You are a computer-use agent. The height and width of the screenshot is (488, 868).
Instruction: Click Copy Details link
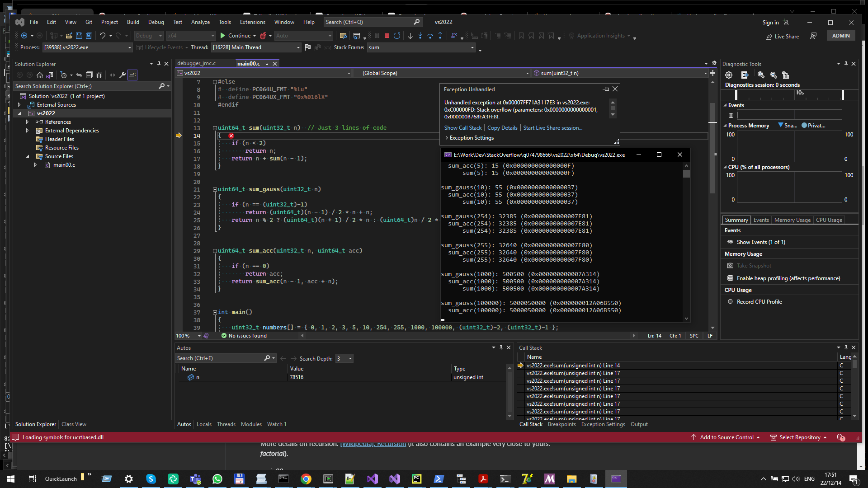[x=502, y=128]
